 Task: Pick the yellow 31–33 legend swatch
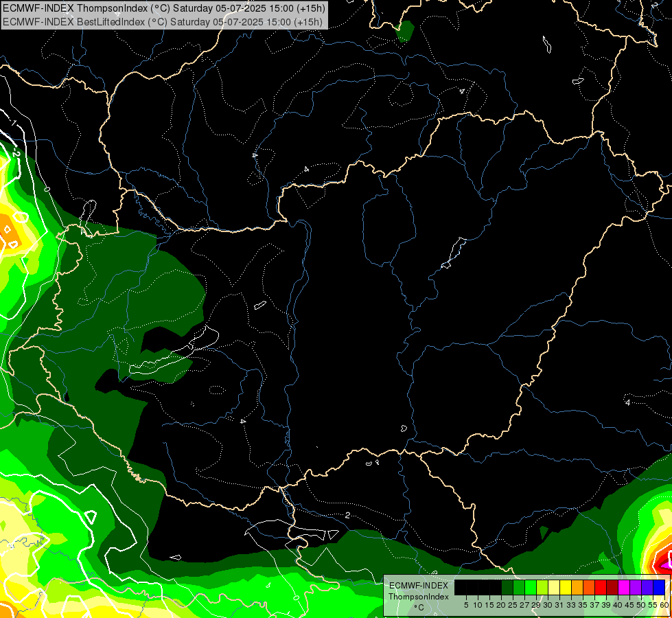[566, 587]
